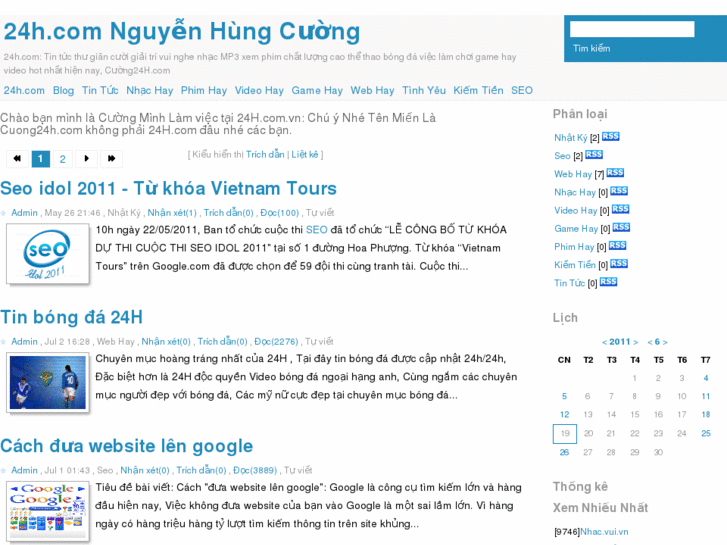This screenshot has width=727, height=545.
Task: Open Đọc(100) read count link
Action: [x=280, y=213]
